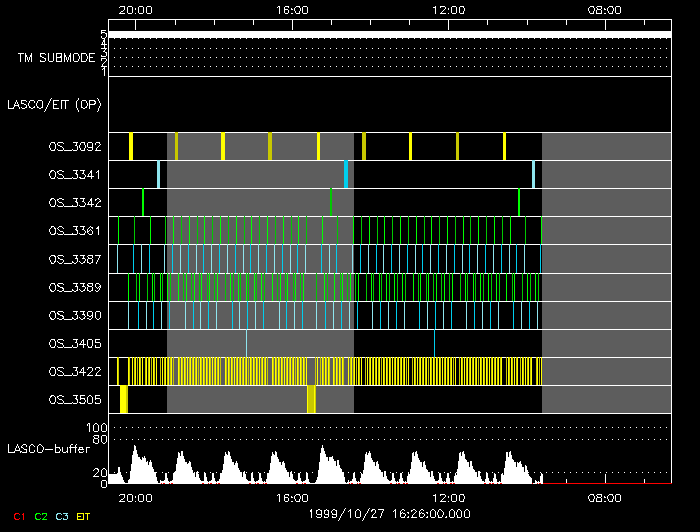Screen dimensions: 700x532
Task: Pick the OS_3422 row label
Action: coord(74,371)
